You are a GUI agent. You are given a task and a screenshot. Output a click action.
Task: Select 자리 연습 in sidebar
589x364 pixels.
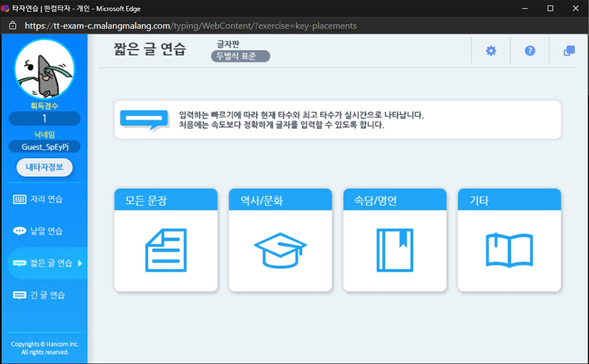pos(46,199)
